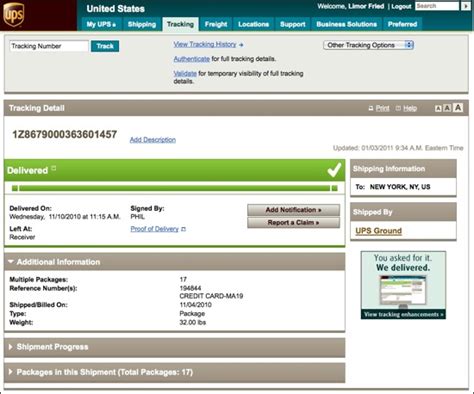The image size is (474, 394).
Task: Click the weight value 32.00 lbs
Action: pos(192,322)
